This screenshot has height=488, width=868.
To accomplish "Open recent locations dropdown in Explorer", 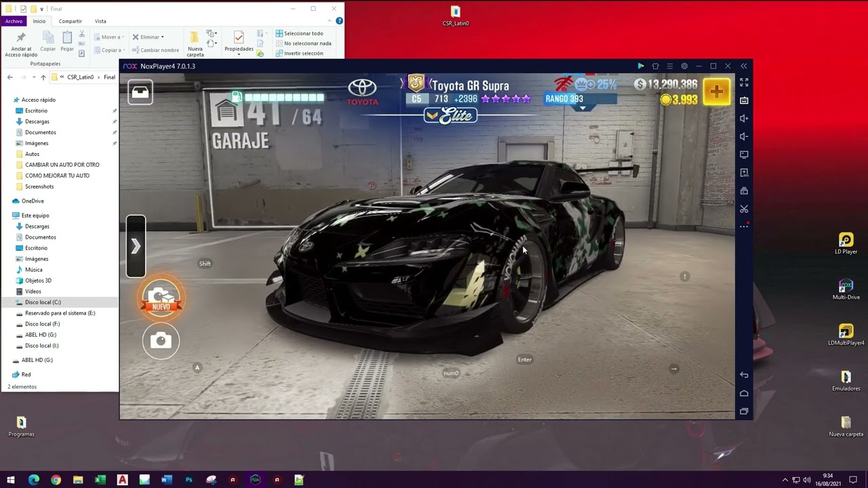I will point(34,77).
